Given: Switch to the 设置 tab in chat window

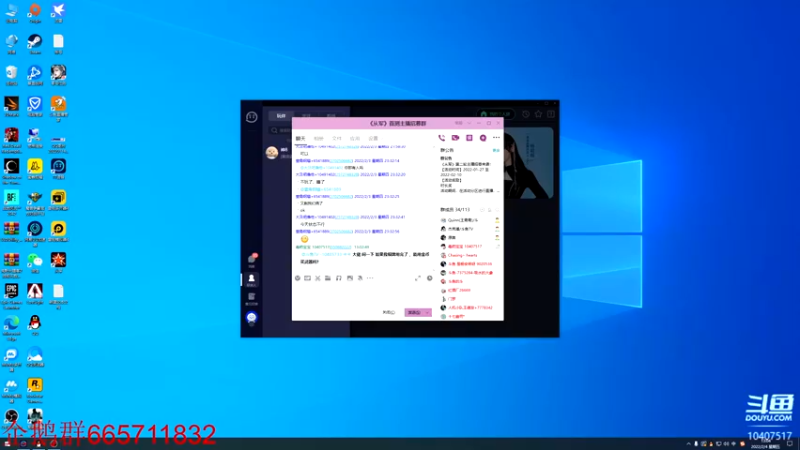Looking at the screenshot, I should pos(373,138).
